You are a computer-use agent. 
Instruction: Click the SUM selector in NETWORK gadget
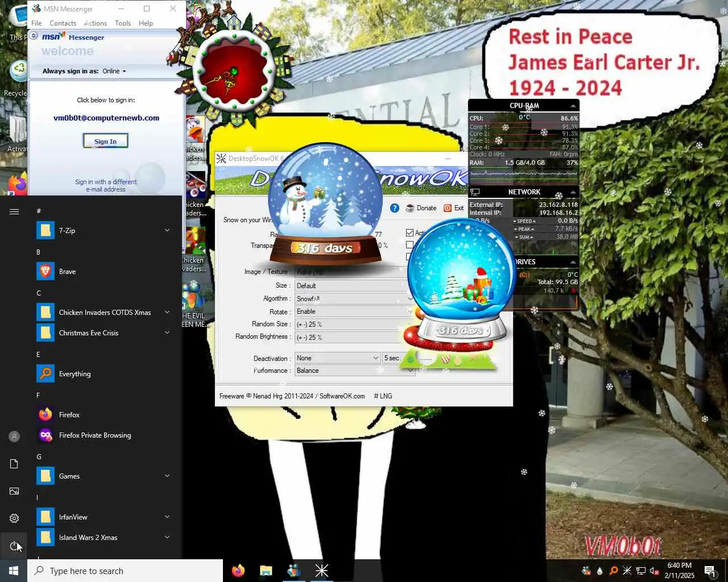524,237
